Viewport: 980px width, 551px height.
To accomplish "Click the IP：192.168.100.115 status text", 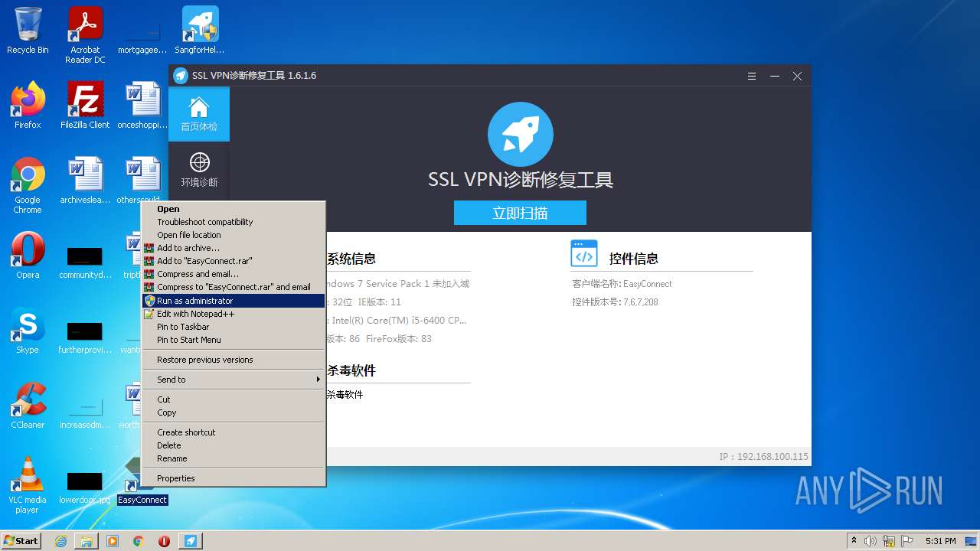I will tap(763, 456).
